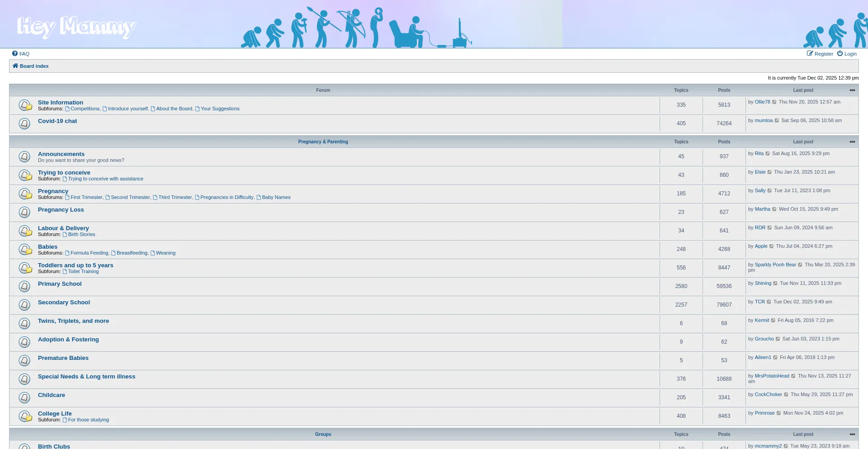Click the Primary School forum icon
Screen dimensions: 868x449
click(25, 286)
